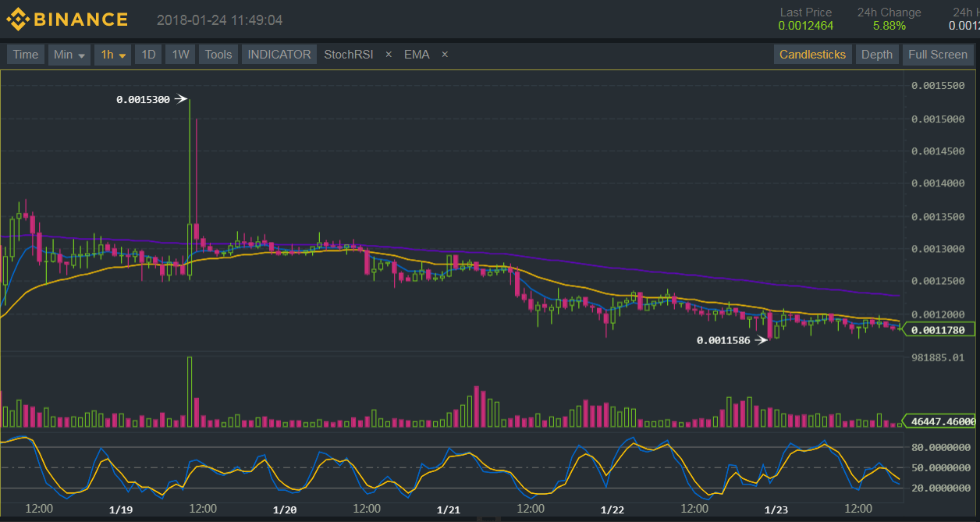
Task: Select the EMA indicator label
Action: click(x=417, y=55)
